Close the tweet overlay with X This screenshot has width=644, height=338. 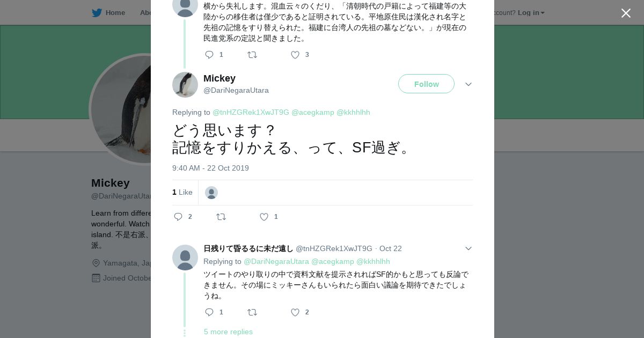coord(626,13)
